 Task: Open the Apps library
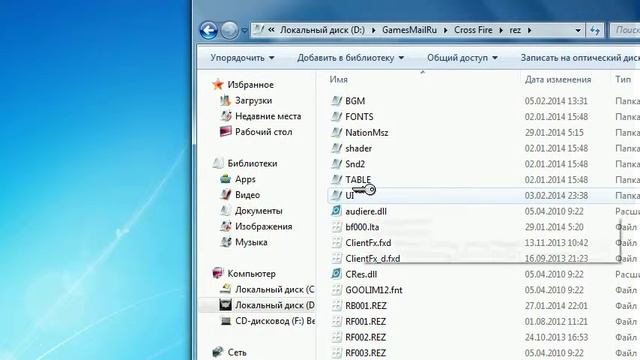pos(245,179)
